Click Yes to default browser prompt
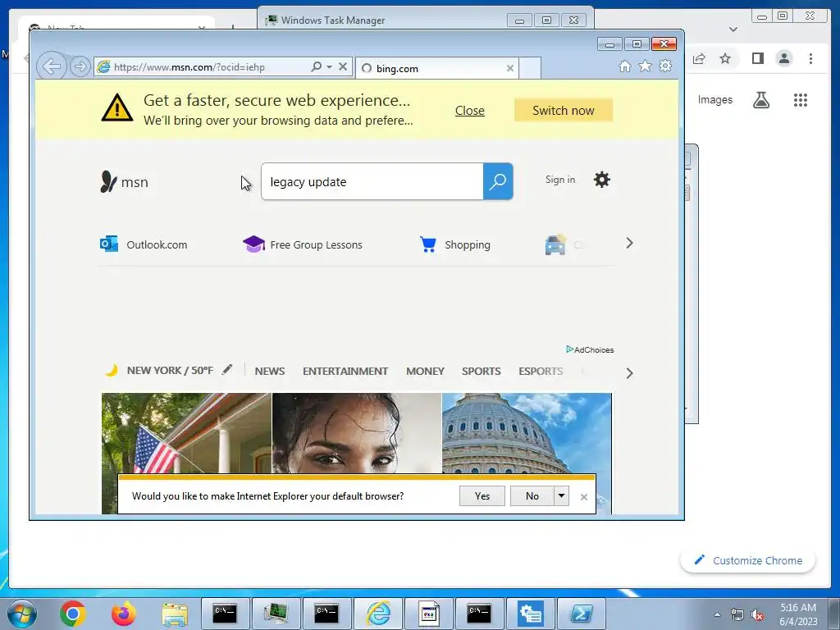840x630 pixels. click(482, 496)
